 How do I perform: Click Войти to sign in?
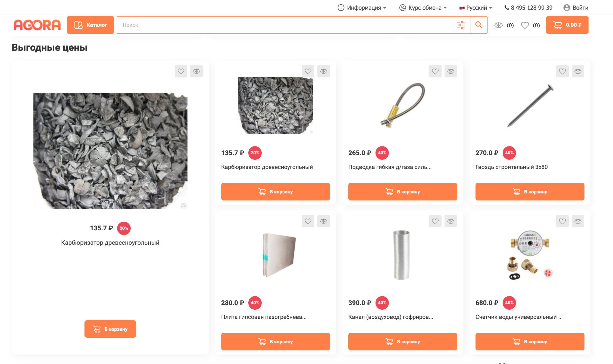[576, 8]
